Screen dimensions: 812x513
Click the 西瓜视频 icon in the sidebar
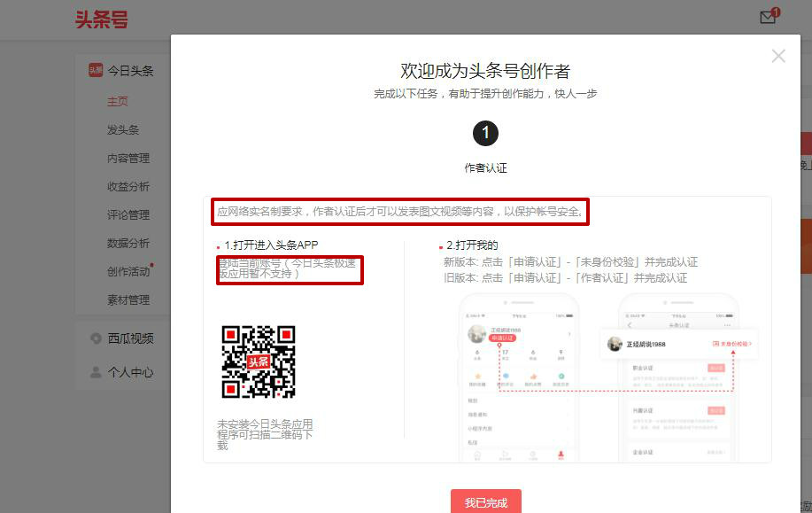(x=96, y=338)
